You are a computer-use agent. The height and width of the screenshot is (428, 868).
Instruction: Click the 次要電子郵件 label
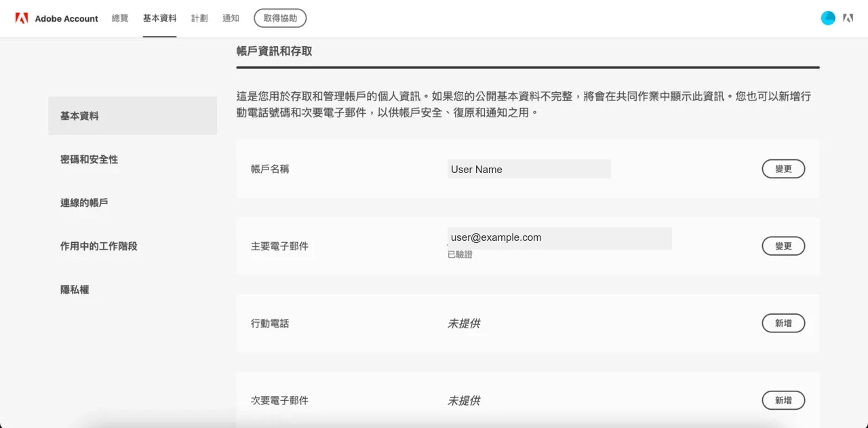[279, 401]
